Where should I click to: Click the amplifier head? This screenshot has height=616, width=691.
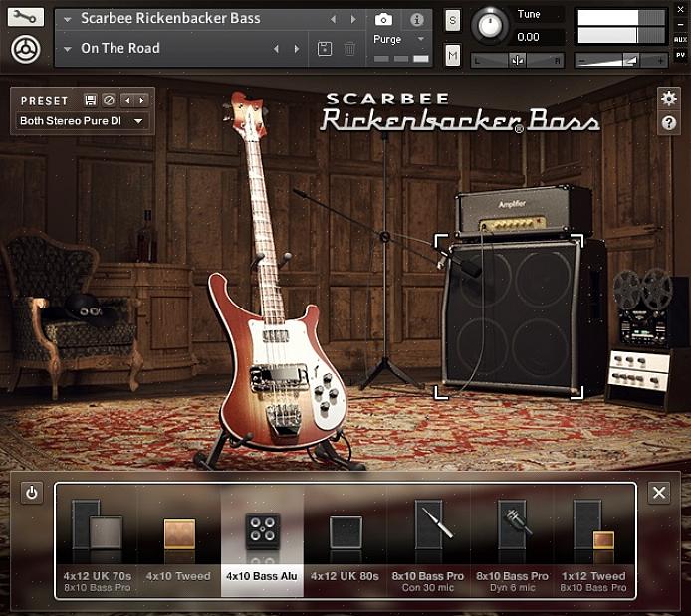pyautogui.click(x=524, y=210)
